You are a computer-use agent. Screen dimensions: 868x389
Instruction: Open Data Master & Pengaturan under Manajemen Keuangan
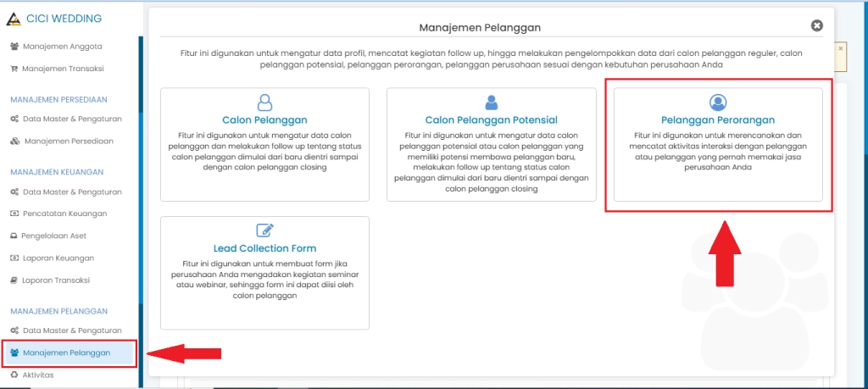click(x=73, y=192)
